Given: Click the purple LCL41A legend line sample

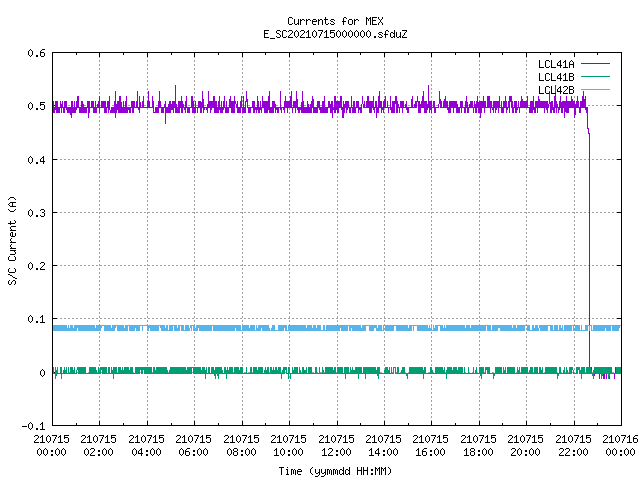Looking at the screenshot, I should [595, 64].
